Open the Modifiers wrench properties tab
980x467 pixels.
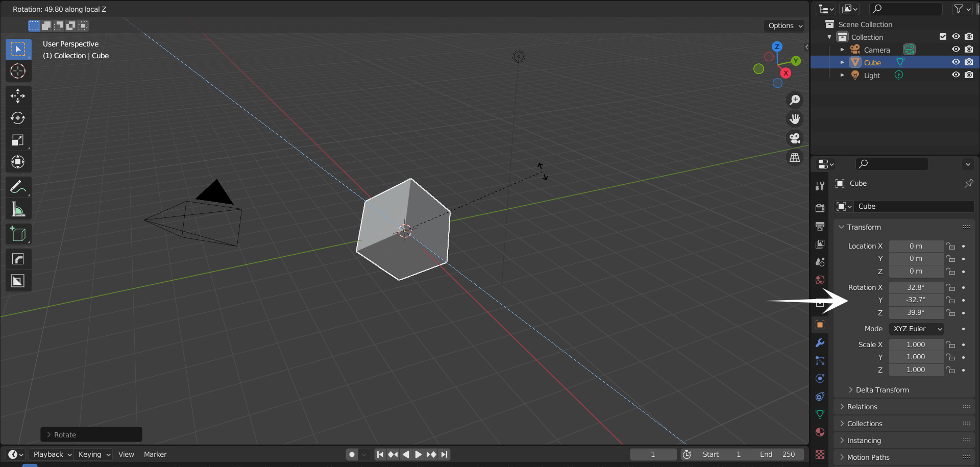(x=820, y=342)
